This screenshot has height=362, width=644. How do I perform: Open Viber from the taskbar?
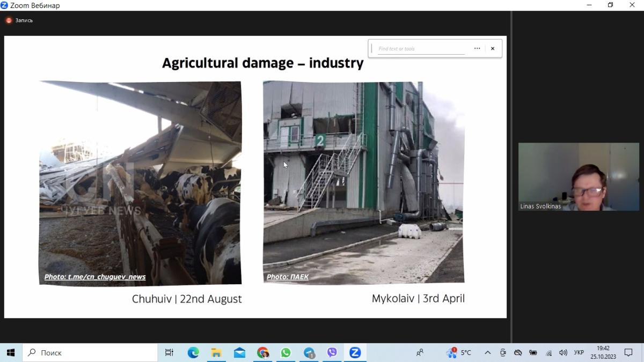click(x=332, y=352)
